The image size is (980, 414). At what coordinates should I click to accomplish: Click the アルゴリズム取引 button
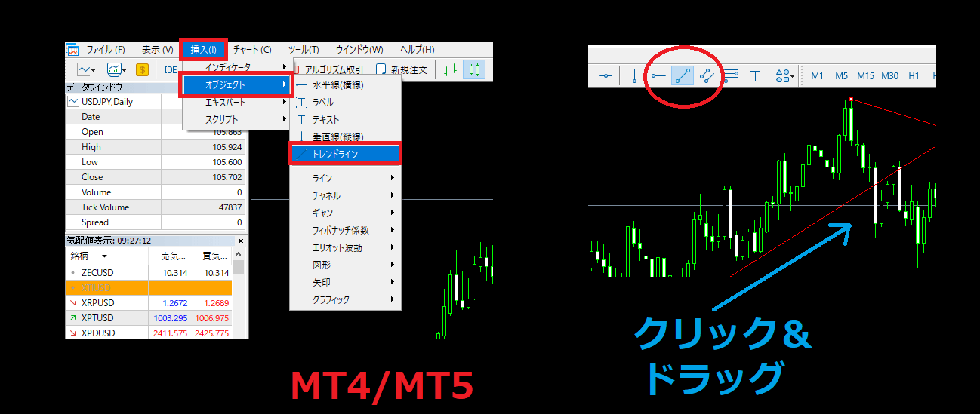point(331,69)
